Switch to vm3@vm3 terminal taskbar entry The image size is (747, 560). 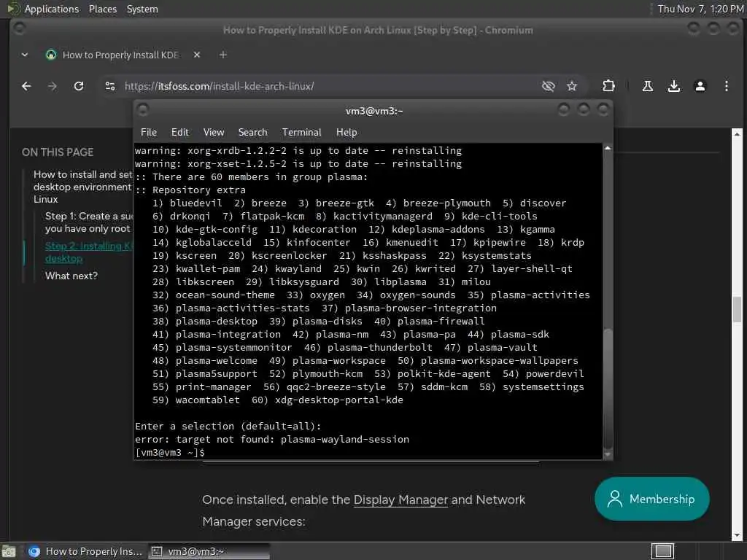pyautogui.click(x=208, y=551)
